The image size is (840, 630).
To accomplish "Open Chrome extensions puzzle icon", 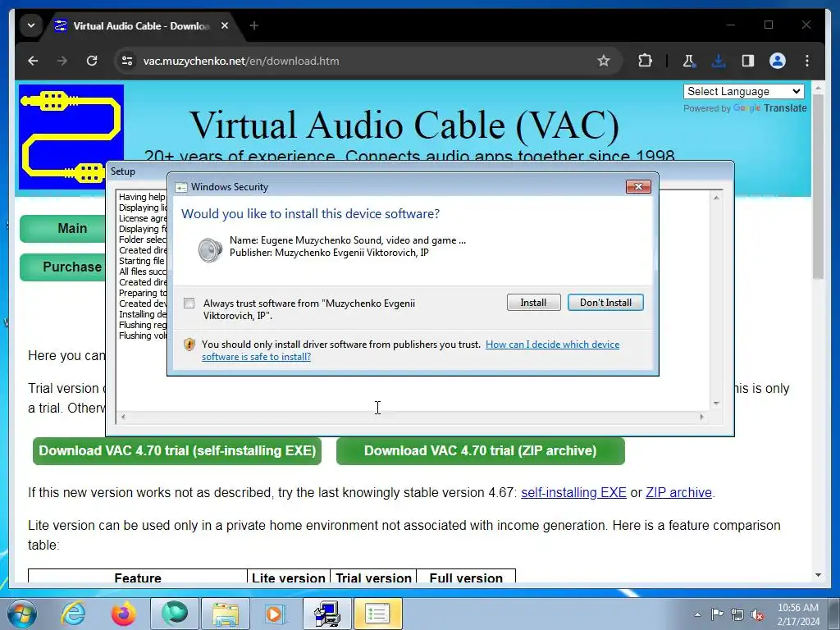I will [x=645, y=61].
